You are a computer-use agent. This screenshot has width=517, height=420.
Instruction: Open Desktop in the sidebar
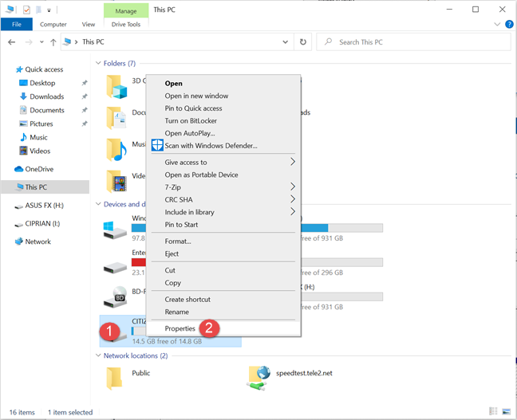coord(42,83)
